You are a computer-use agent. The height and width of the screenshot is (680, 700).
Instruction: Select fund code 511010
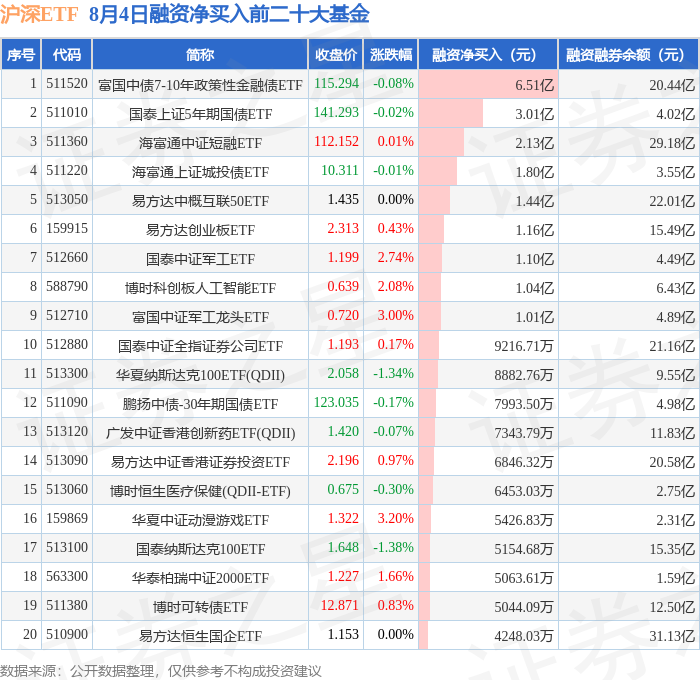coord(67,113)
